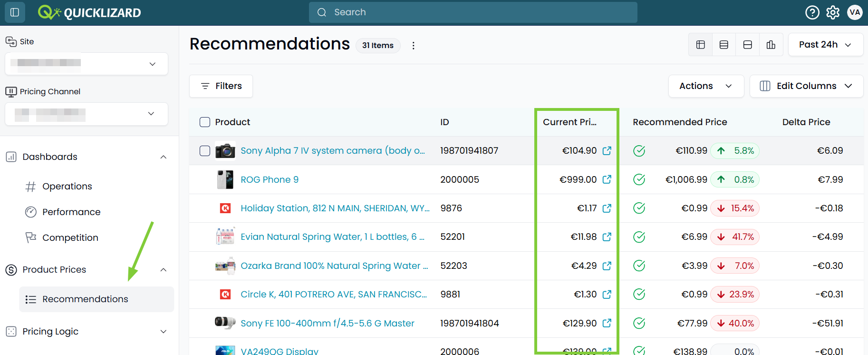Open the Actions dropdown
This screenshot has width=868, height=355.
[x=706, y=86]
